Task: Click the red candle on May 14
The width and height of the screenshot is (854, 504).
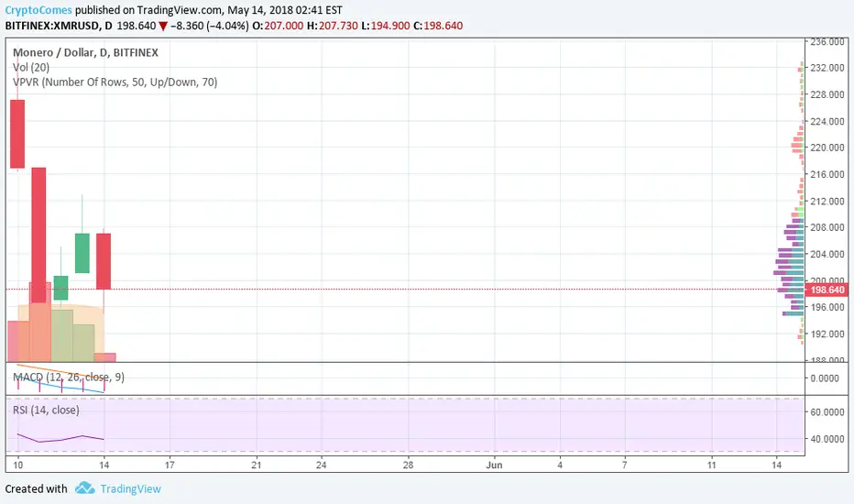Action: (104, 261)
